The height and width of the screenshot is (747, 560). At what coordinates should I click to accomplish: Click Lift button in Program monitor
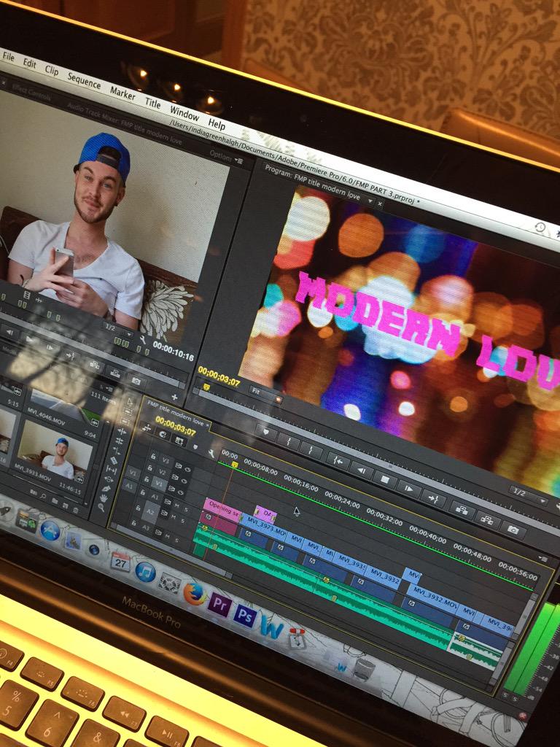click(x=462, y=510)
